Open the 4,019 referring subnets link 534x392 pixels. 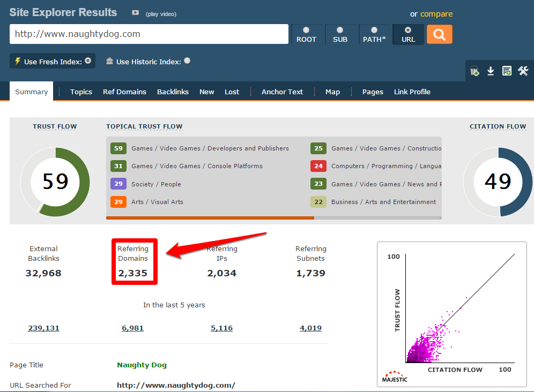click(x=310, y=328)
